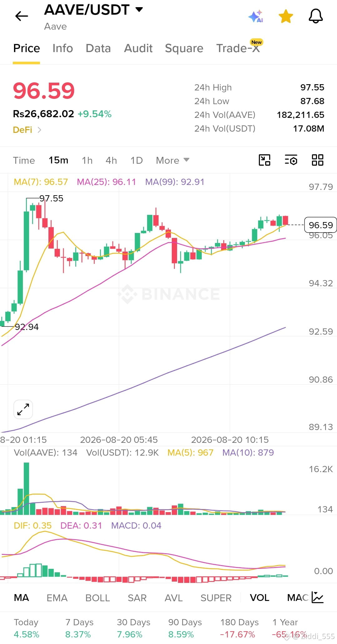This screenshot has height=644, width=337.
Task: Tap the 97.55 high marker on chart
Action: click(51, 198)
